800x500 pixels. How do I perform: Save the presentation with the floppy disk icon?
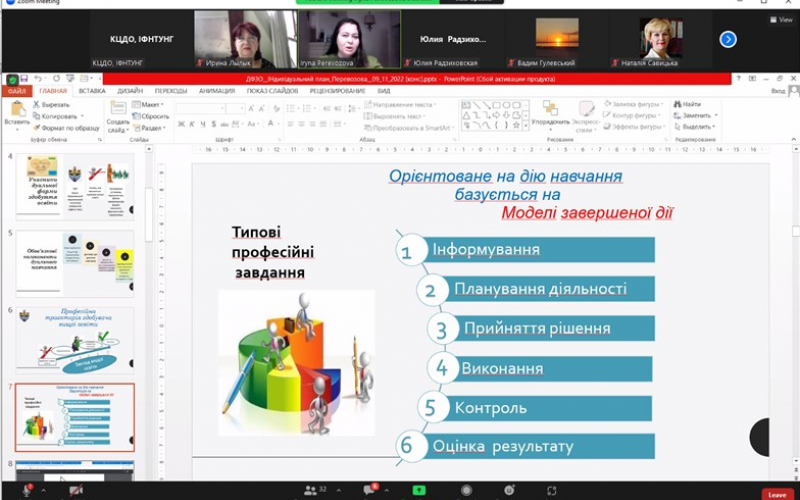(24, 79)
